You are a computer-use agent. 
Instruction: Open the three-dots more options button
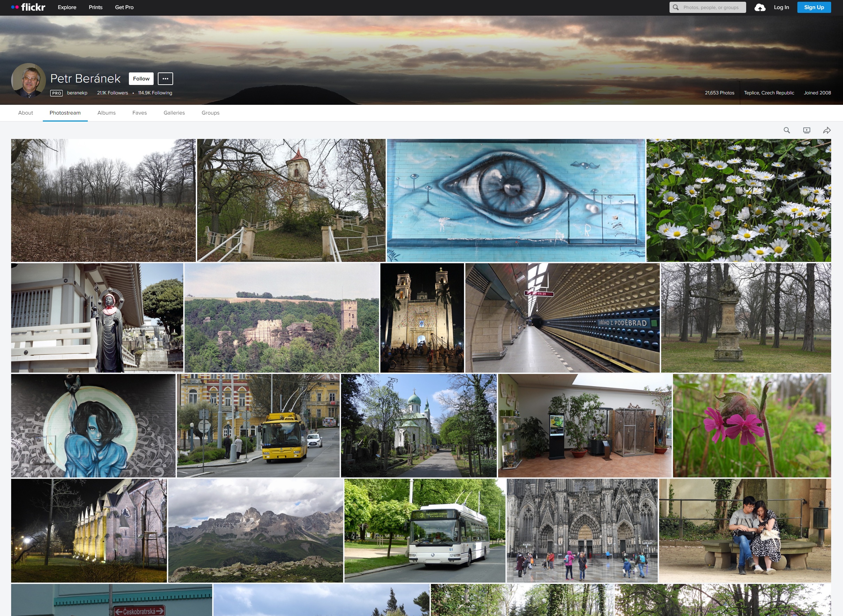[x=165, y=79]
